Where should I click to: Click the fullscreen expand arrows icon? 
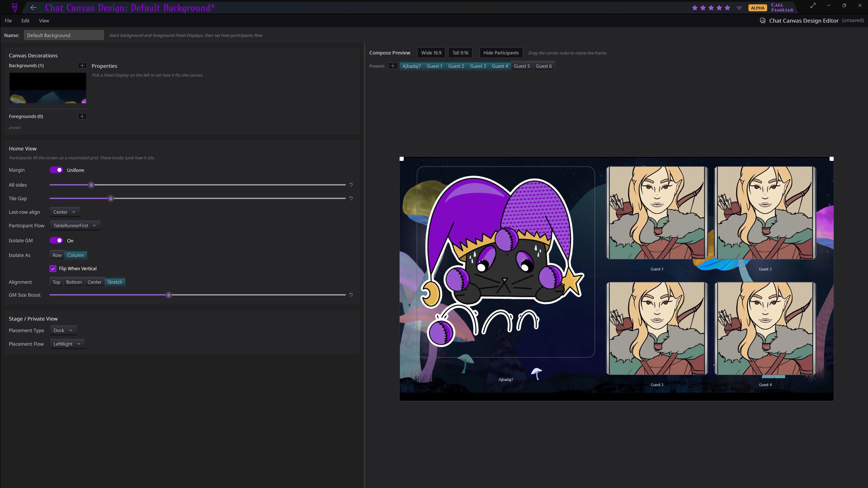[x=813, y=5]
